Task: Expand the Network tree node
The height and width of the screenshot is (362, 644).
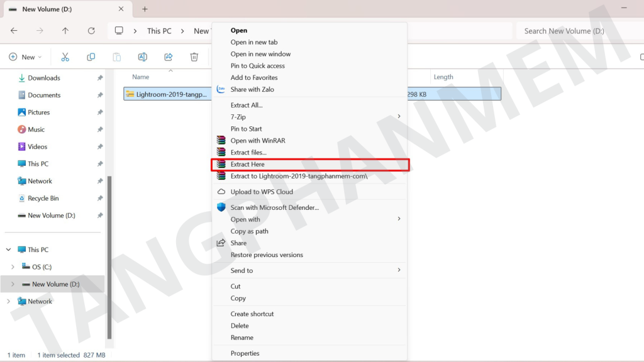Action: click(9, 302)
